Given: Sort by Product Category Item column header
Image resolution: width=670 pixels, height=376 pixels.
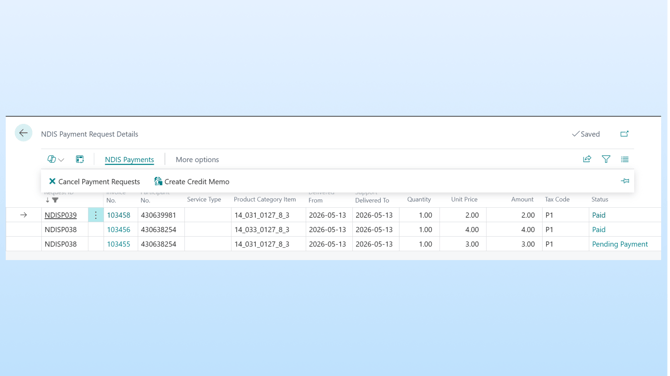Looking at the screenshot, I should (264, 200).
